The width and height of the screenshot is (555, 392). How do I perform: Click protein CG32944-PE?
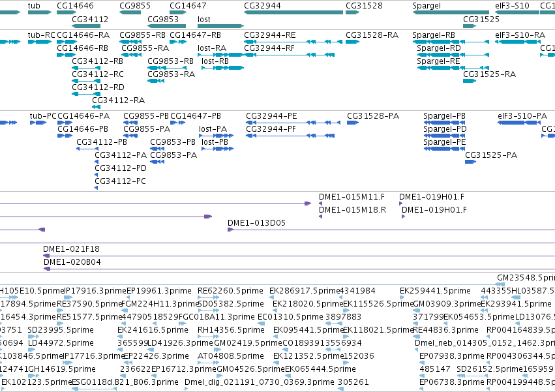[293, 123]
